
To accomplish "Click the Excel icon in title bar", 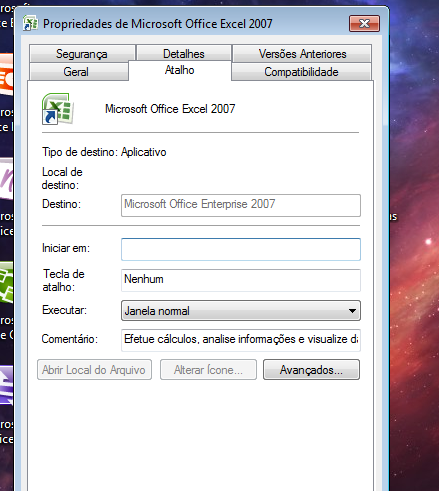I will click(30, 24).
